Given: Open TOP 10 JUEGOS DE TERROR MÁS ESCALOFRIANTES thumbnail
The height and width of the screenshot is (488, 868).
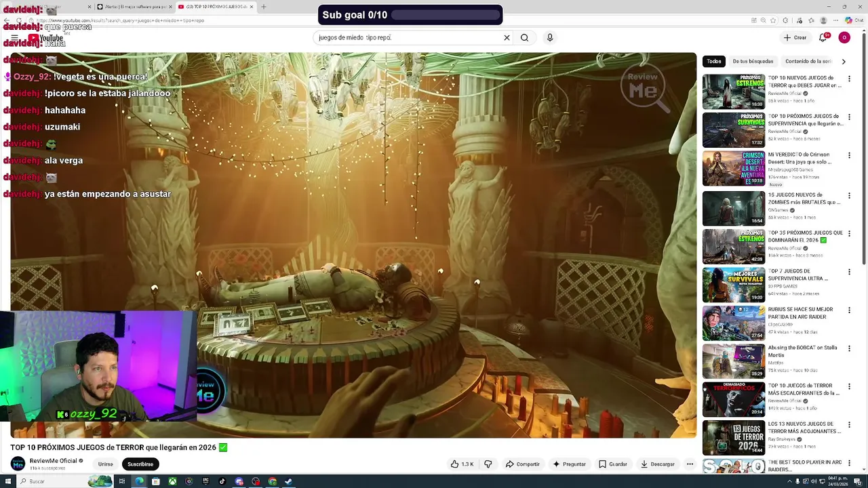Looking at the screenshot, I should 734,400.
